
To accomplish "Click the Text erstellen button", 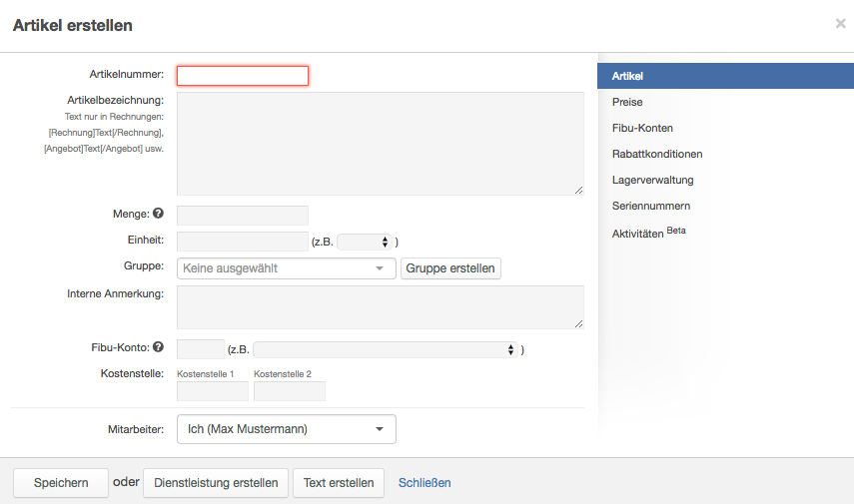I will (339, 483).
